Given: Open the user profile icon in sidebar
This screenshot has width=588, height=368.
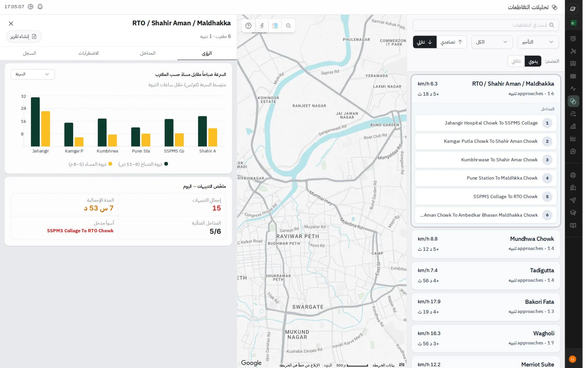Looking at the screenshot, I should (x=573, y=175).
